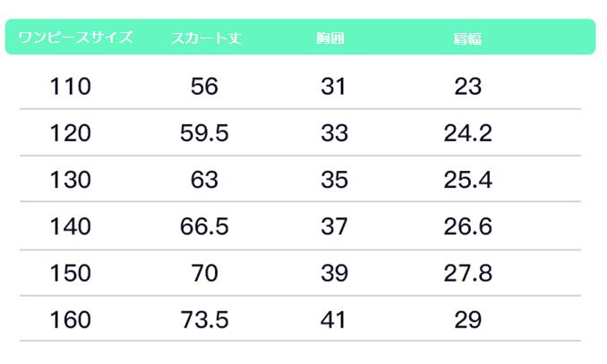The width and height of the screenshot is (607, 364).
Task: Select the size 120 row label
Action: (x=71, y=133)
